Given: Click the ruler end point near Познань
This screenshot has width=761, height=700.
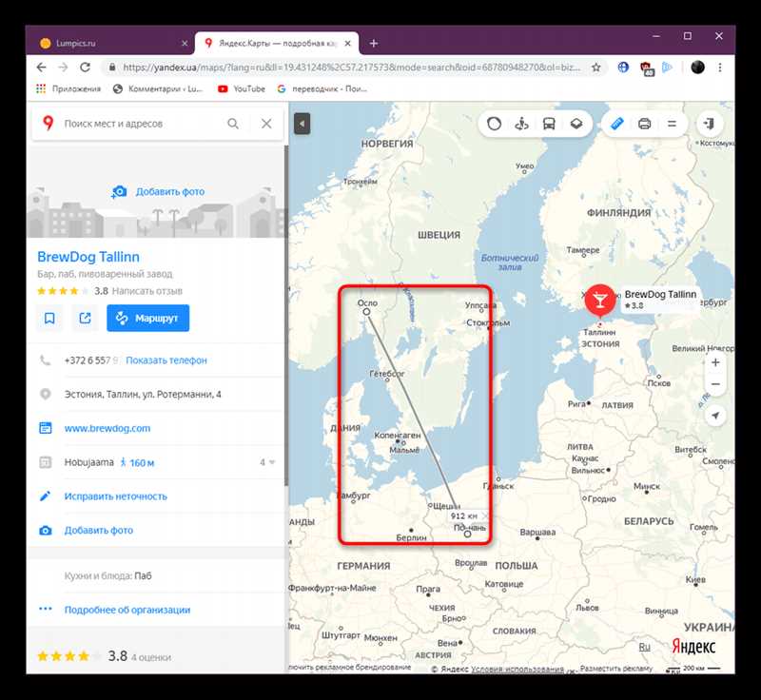Looking at the screenshot, I should (x=467, y=534).
